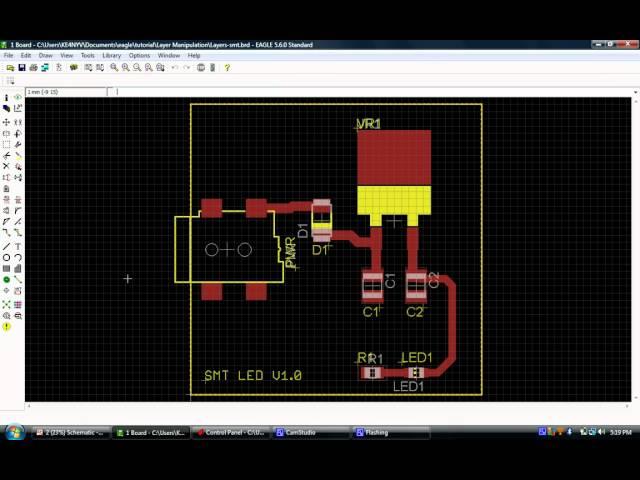Select the Lock tool
Viewport: 640px width, 480px height.
pyautogui.click(x=6, y=189)
